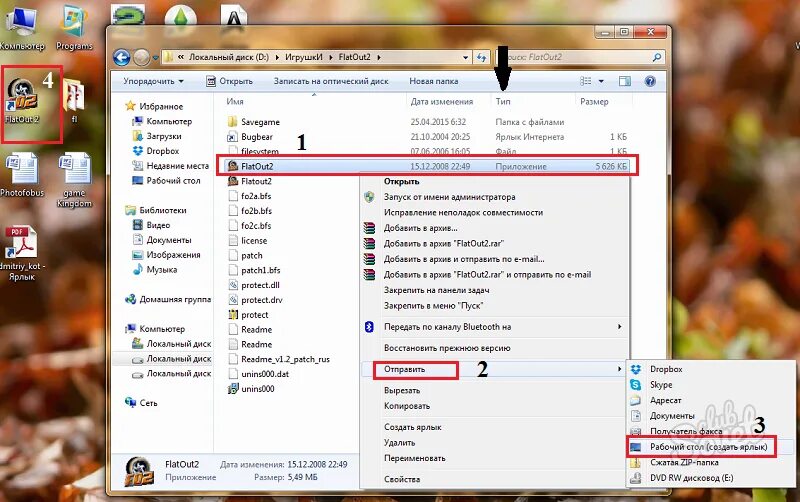800x502 pixels.
Task: Select Создать ярлык in context menu
Action: pyautogui.click(x=412, y=428)
